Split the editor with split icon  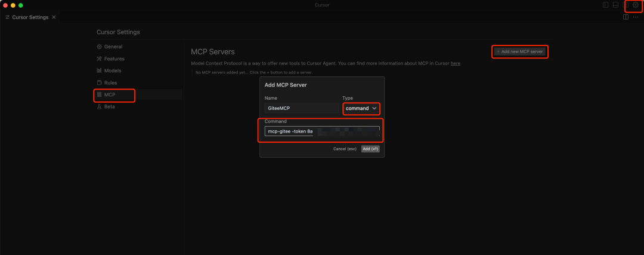[626, 17]
